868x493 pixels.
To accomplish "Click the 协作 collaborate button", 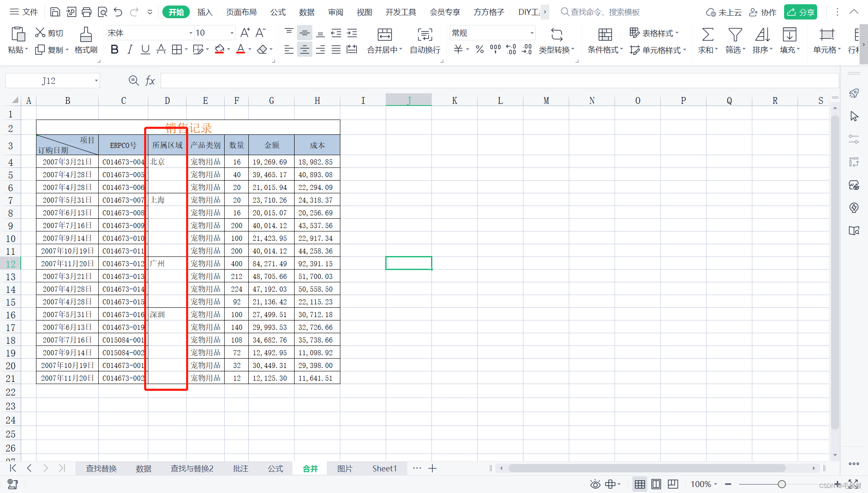I will coord(763,12).
